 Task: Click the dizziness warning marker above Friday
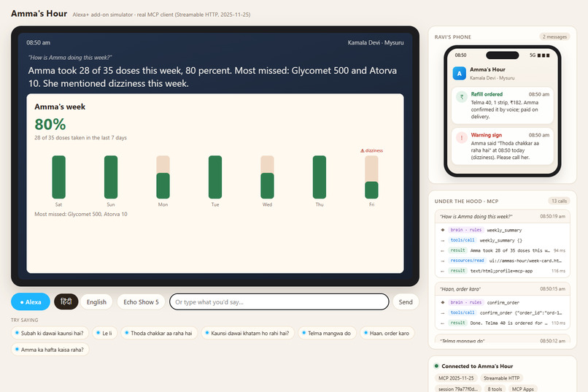coord(371,150)
